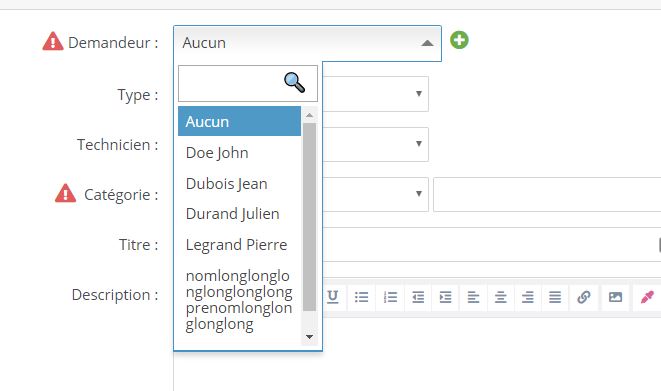The height and width of the screenshot is (391, 661).
Task: Expand the Technicien dropdown
Action: (x=376, y=144)
